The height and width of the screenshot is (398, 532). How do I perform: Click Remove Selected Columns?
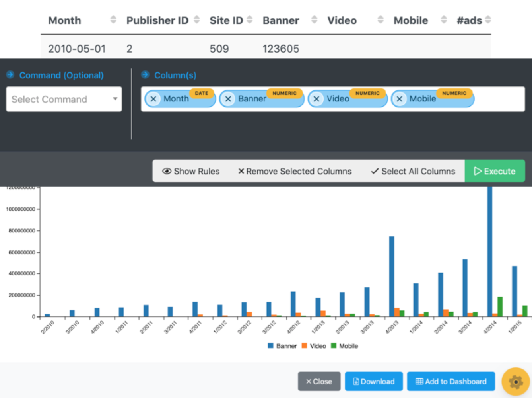pos(295,171)
